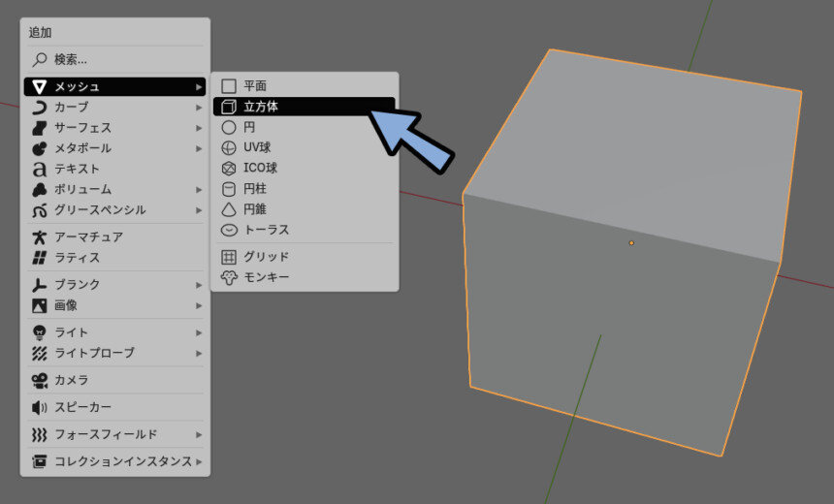Expand the サーフェス submenu arrow
Image resolution: width=834 pixels, height=504 pixels.
pyautogui.click(x=199, y=128)
